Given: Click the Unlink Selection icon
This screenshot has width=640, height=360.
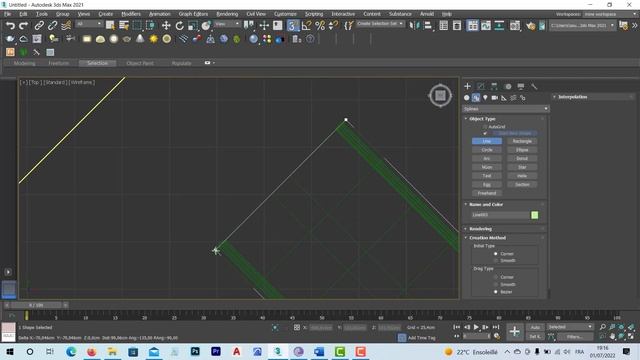Looking at the screenshot, I should (x=52, y=26).
